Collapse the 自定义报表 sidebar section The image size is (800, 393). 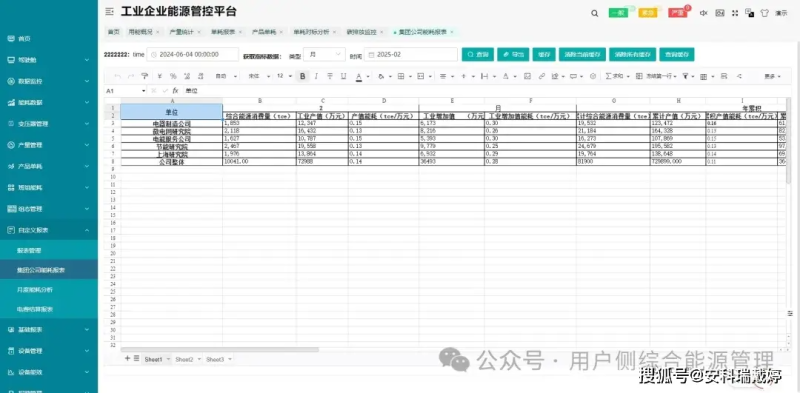click(49, 230)
